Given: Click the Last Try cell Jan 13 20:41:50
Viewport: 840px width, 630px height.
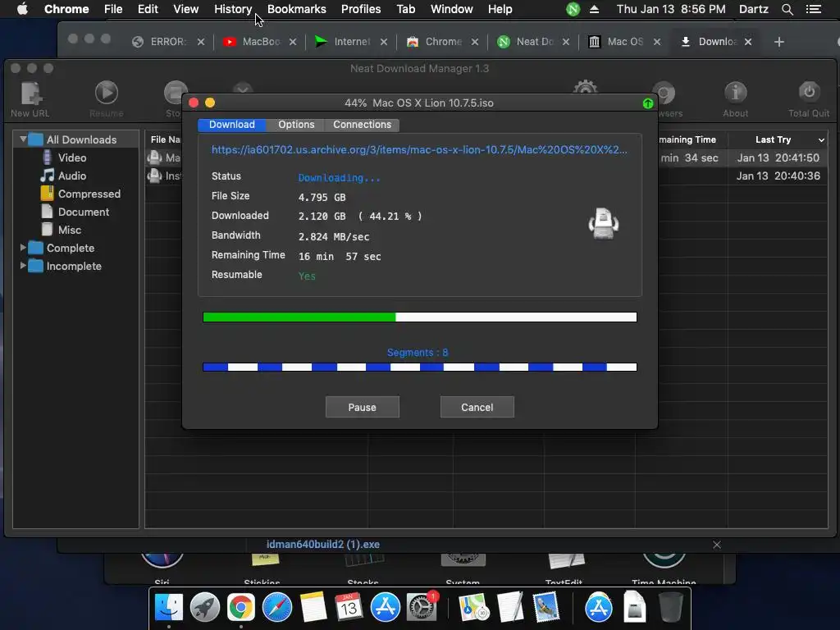Looking at the screenshot, I should pyautogui.click(x=778, y=157).
